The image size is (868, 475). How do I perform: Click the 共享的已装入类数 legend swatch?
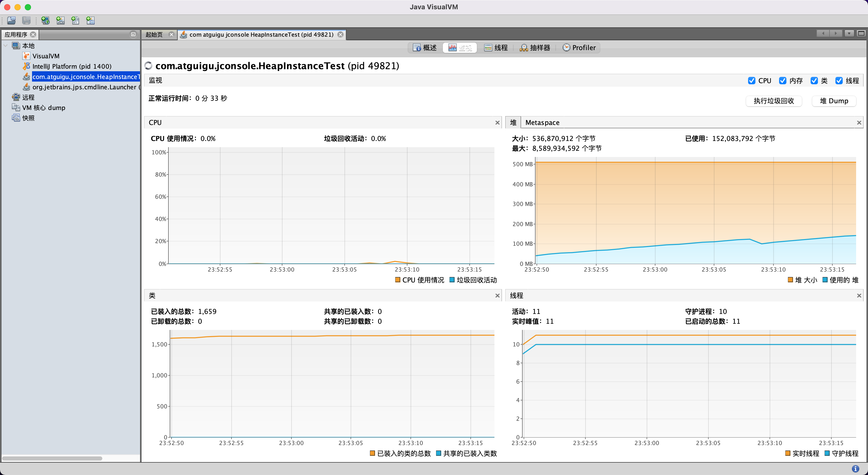[x=439, y=453]
